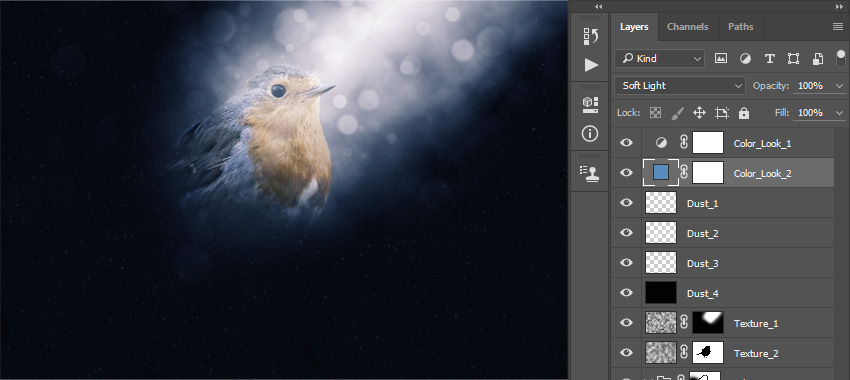The height and width of the screenshot is (380, 850).
Task: Open the Clone Source stamp panel icon
Action: pyautogui.click(x=591, y=172)
